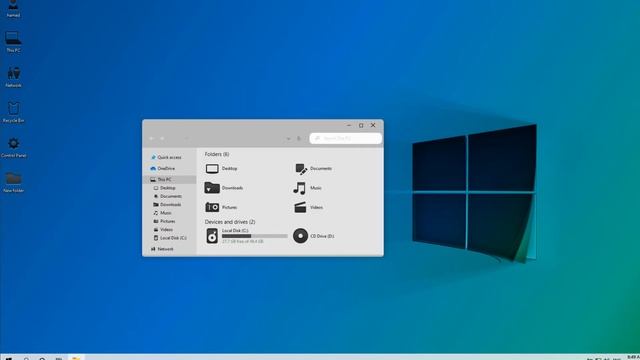
Task: Close the File Explorer window
Action: pos(373,125)
